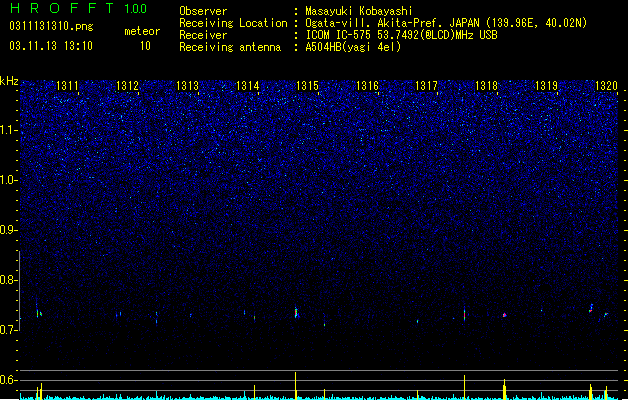This screenshot has height=400, width=629.
Task: Click the HROFFT title text
Action: (x=62, y=8)
